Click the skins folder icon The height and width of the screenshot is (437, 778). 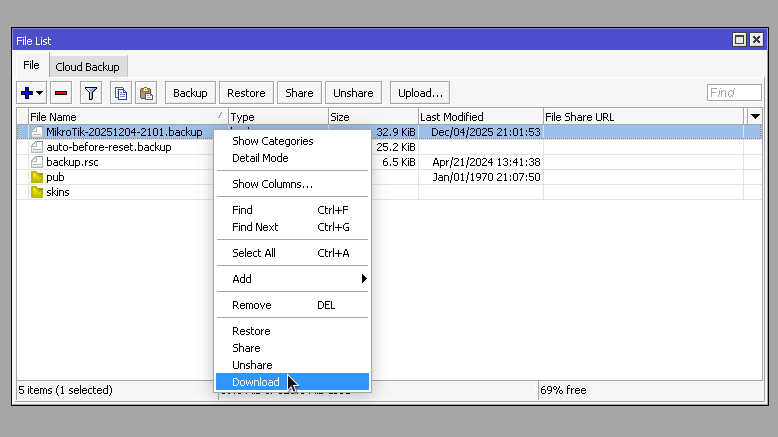click(x=37, y=192)
